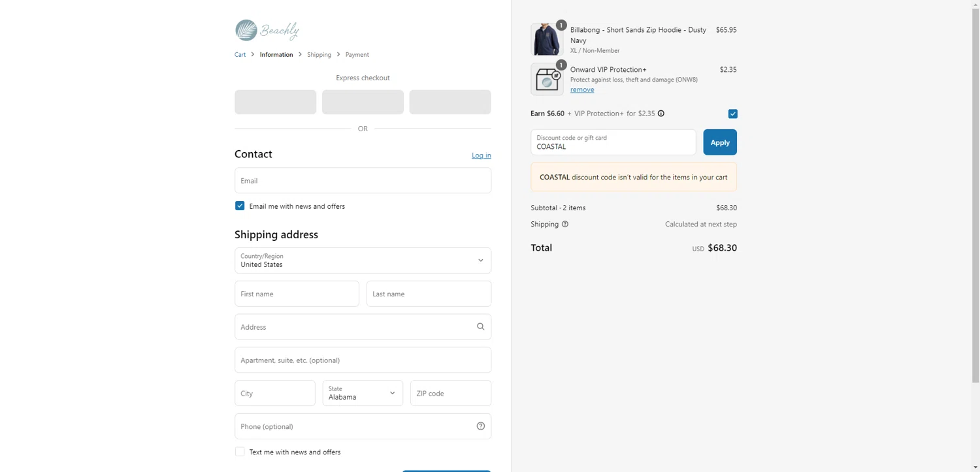Image resolution: width=980 pixels, height=472 pixels.
Task: Open the State dropdown showing Alabama
Action: pos(363,393)
